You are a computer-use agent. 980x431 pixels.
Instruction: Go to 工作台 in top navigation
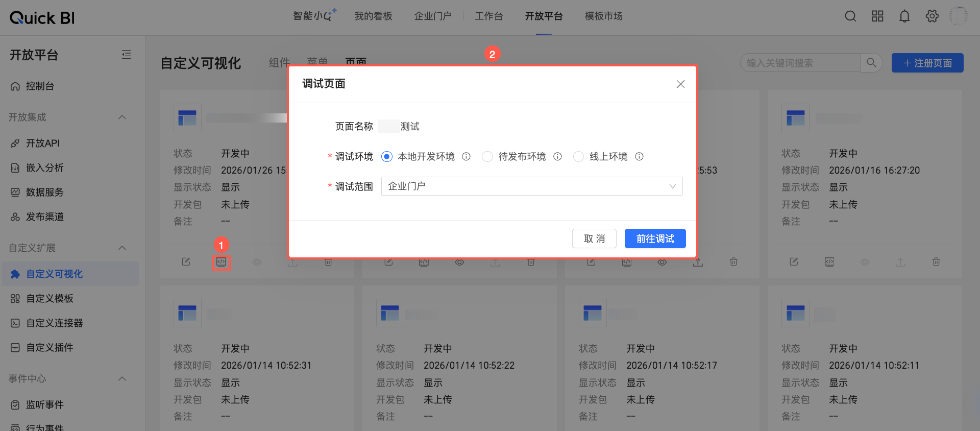[488, 16]
